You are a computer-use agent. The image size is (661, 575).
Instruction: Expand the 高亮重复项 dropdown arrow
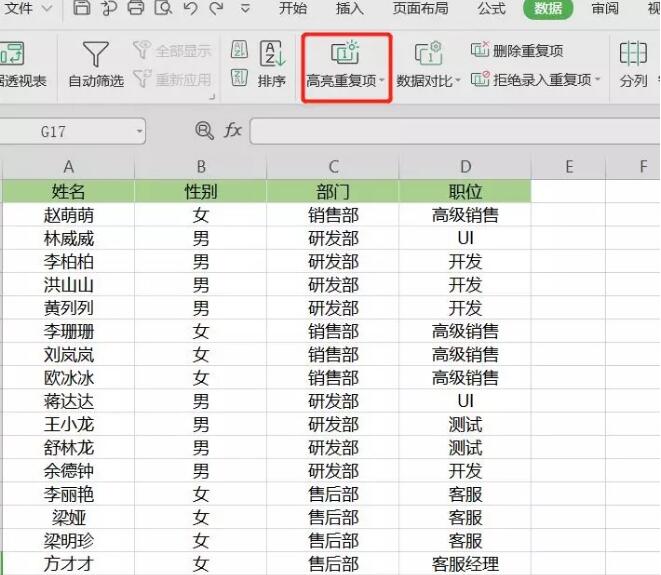pyautogui.click(x=382, y=80)
